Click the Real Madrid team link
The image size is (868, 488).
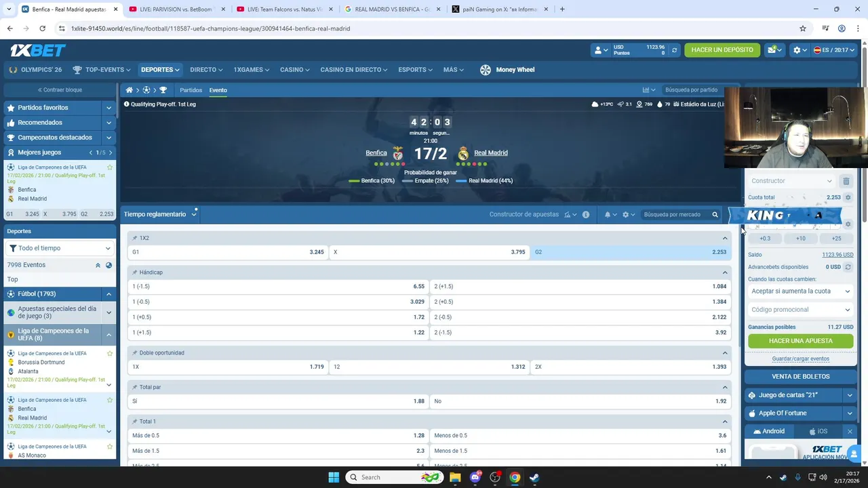coord(491,153)
